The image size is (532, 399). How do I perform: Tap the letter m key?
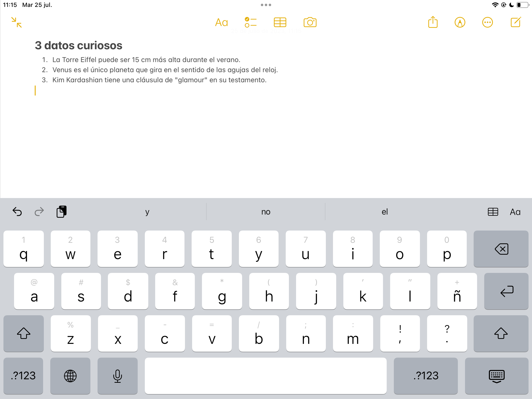[353, 333]
